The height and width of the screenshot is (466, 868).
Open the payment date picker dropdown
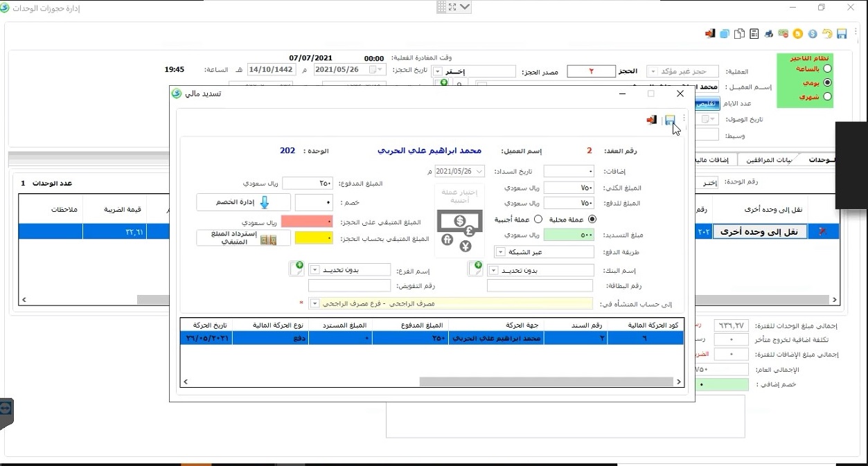(479, 171)
